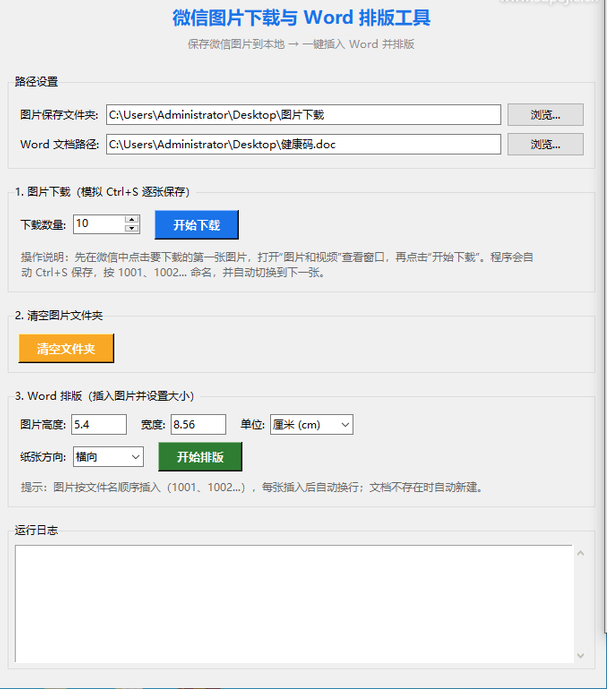Open the unit dropdown 厘米 (cm)
Viewport: 609px width, 690px height.
click(312, 425)
